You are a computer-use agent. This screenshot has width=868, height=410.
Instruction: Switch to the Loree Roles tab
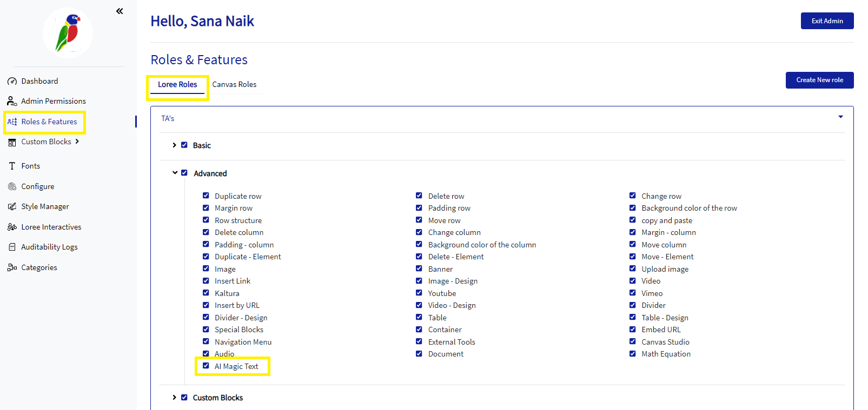[x=177, y=84]
